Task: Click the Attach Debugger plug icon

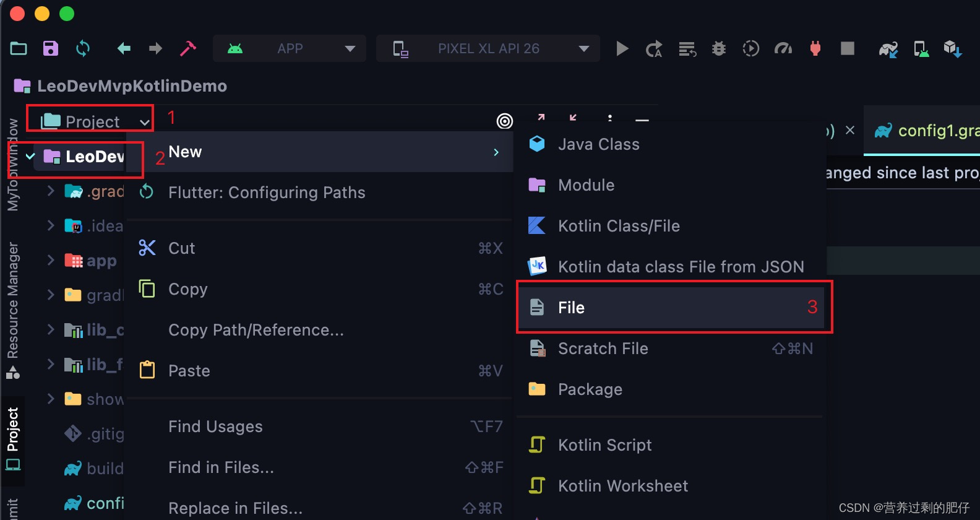Action: pos(815,48)
